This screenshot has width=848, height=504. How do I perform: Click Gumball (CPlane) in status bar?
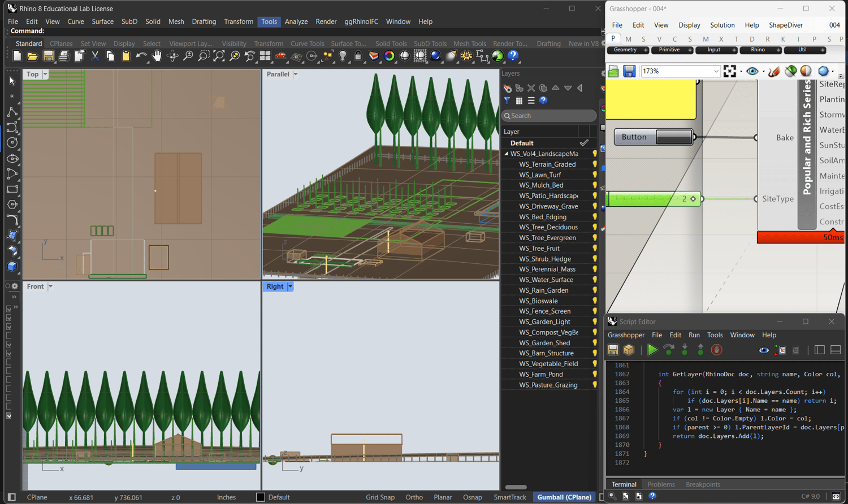point(564,497)
